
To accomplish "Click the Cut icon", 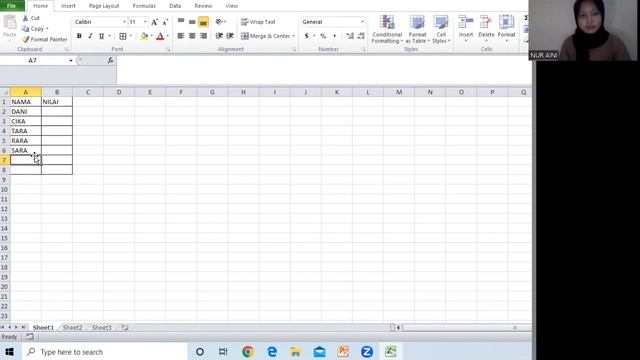I will click(x=26, y=18).
